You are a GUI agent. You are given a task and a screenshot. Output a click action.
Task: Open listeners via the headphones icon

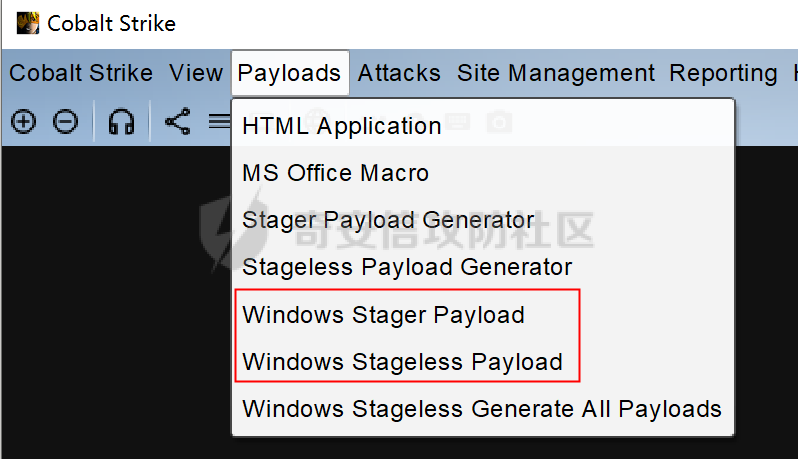pos(121,122)
